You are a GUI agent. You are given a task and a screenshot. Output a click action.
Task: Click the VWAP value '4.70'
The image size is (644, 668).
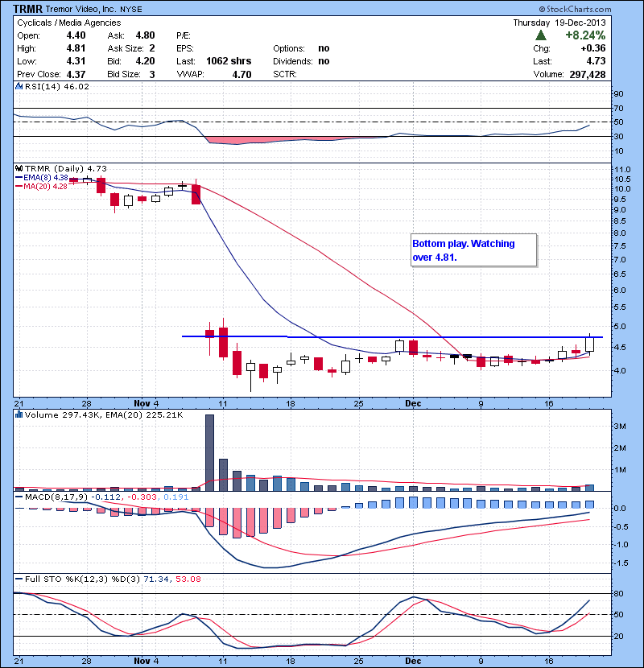(242, 74)
